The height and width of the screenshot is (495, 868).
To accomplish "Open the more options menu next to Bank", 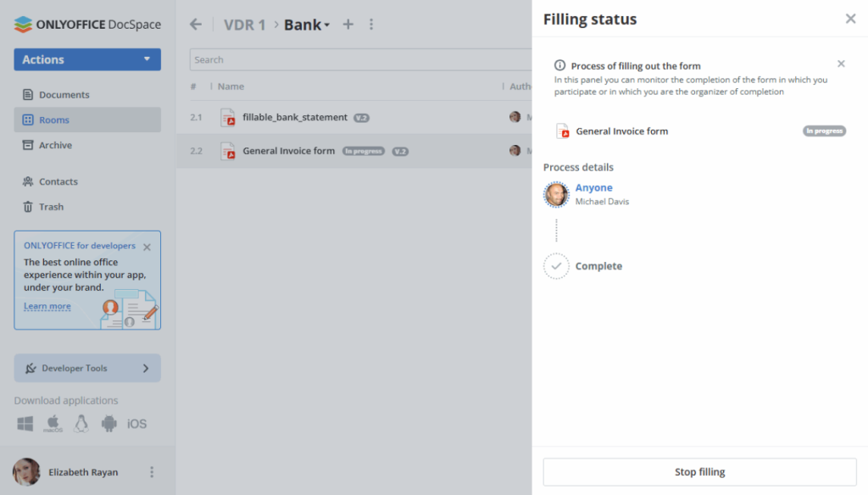I will pyautogui.click(x=371, y=25).
